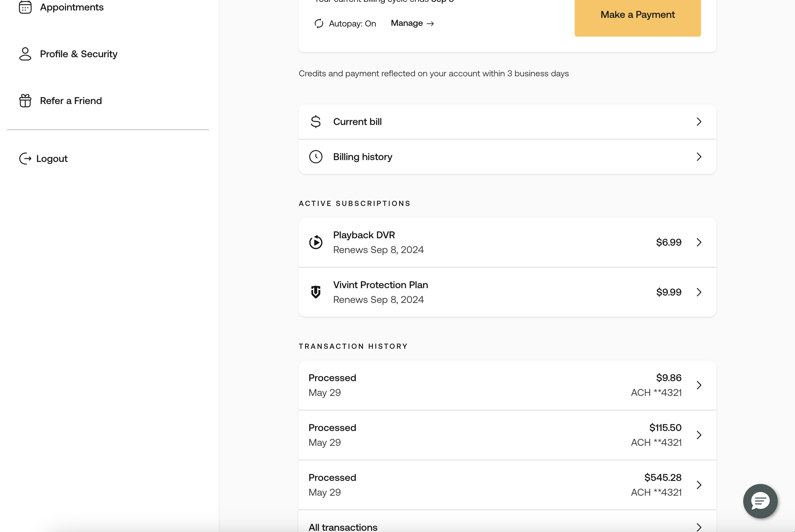Click the Playback DVR replay icon
This screenshot has height=532, width=795.
pyautogui.click(x=316, y=242)
